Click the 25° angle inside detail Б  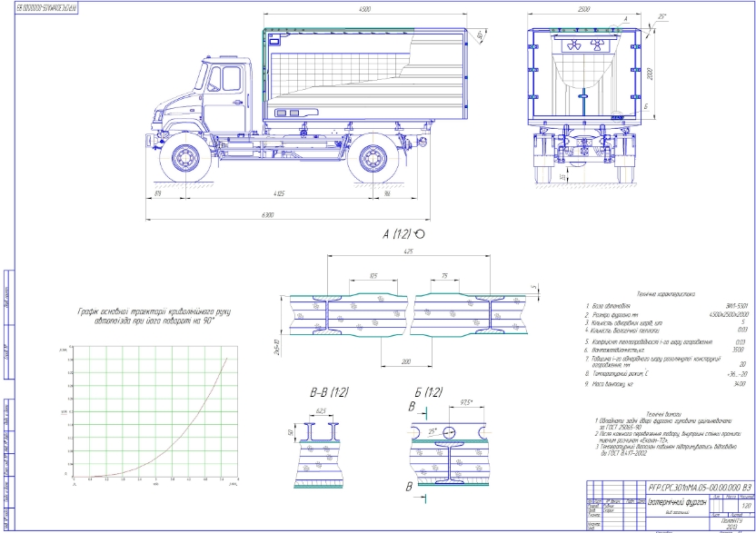433,432
